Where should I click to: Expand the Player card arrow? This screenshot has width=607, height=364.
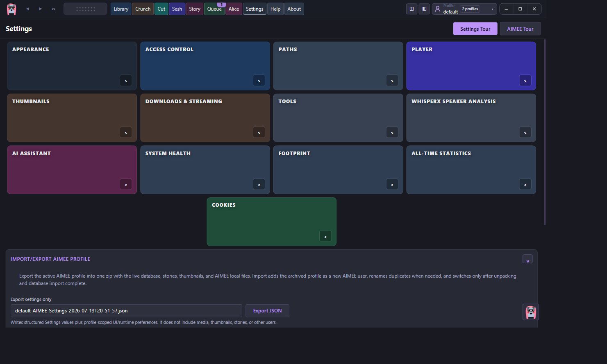pos(525,81)
